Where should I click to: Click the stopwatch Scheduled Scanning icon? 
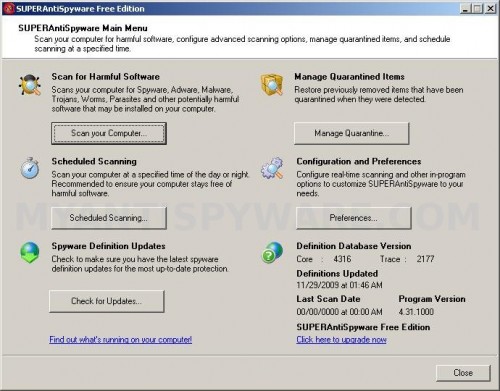pyautogui.click(x=30, y=168)
